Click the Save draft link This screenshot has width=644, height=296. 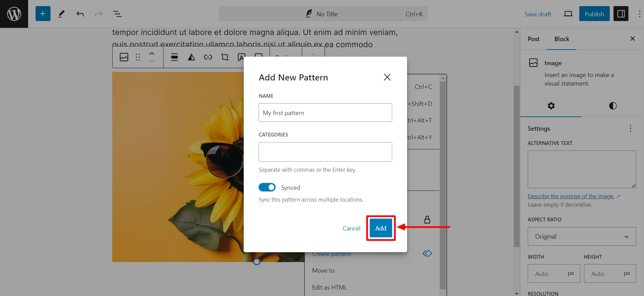click(x=538, y=14)
